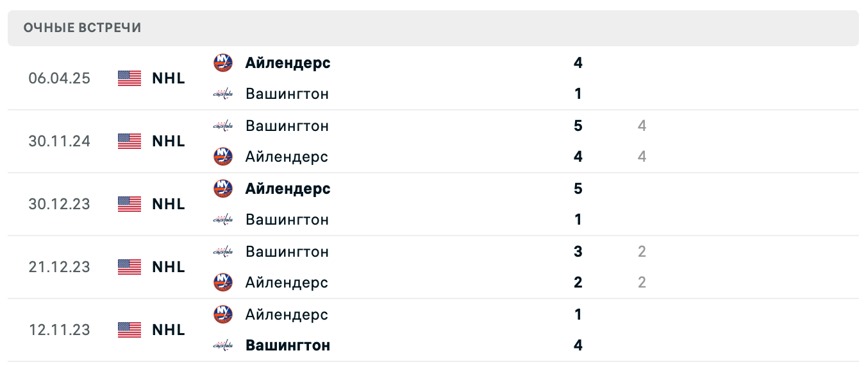Click the Capitals emblem in the 30.12.23 row
This screenshot has height=371, width=868.
222,220
